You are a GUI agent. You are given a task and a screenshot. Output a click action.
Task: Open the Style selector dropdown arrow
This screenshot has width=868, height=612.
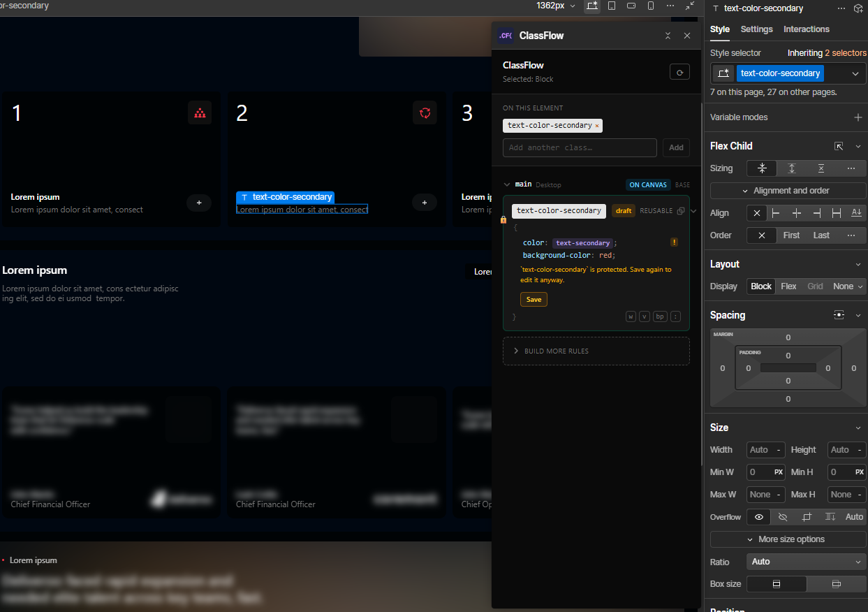[855, 73]
